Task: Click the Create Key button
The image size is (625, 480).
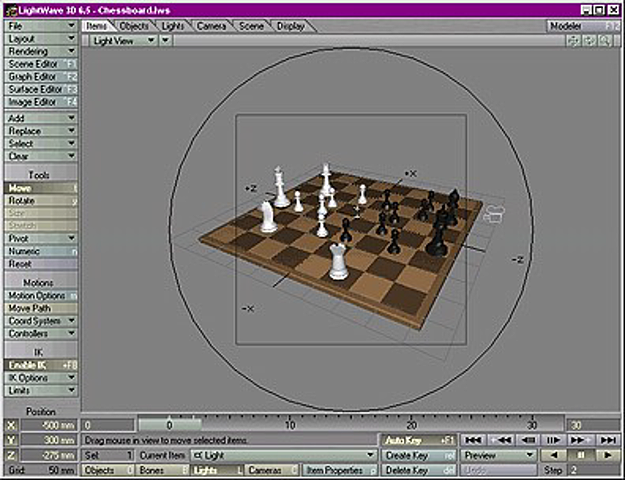Action: tap(419, 455)
